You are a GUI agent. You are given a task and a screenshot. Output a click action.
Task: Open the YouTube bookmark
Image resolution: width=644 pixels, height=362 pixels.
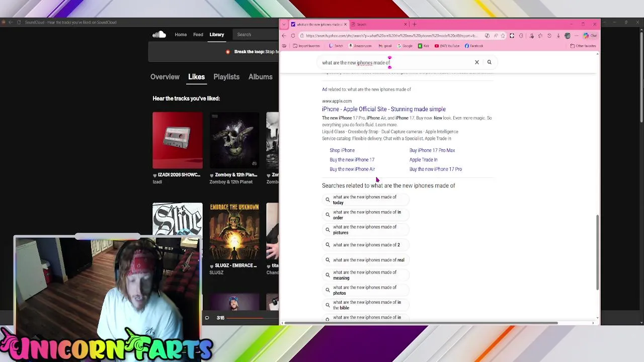point(447,46)
